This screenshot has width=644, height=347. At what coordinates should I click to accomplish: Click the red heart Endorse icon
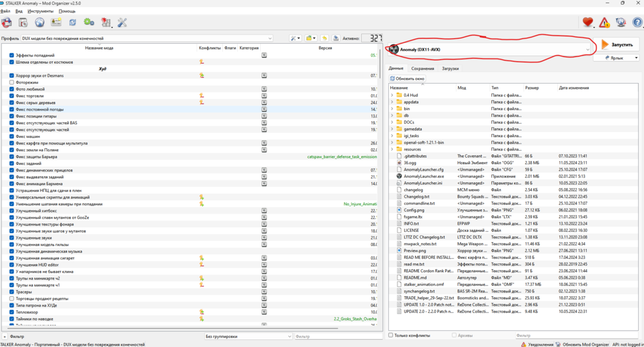(x=587, y=23)
